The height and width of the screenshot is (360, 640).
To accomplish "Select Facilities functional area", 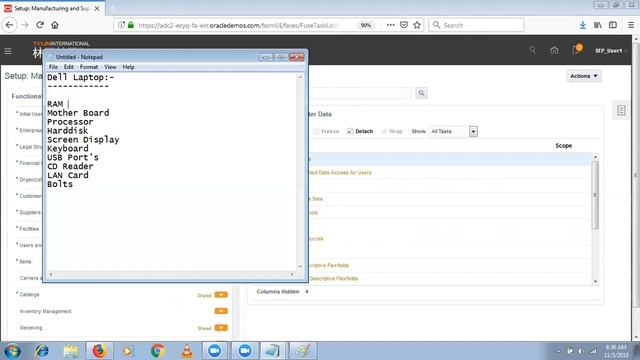I will point(29,229).
